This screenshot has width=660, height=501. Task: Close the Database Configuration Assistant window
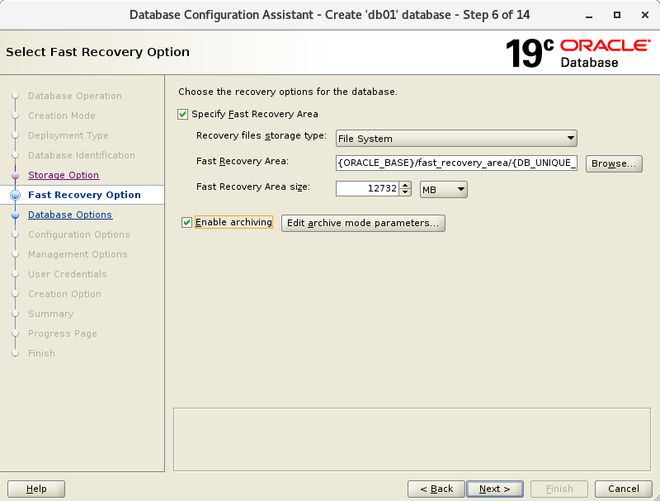[645, 15]
